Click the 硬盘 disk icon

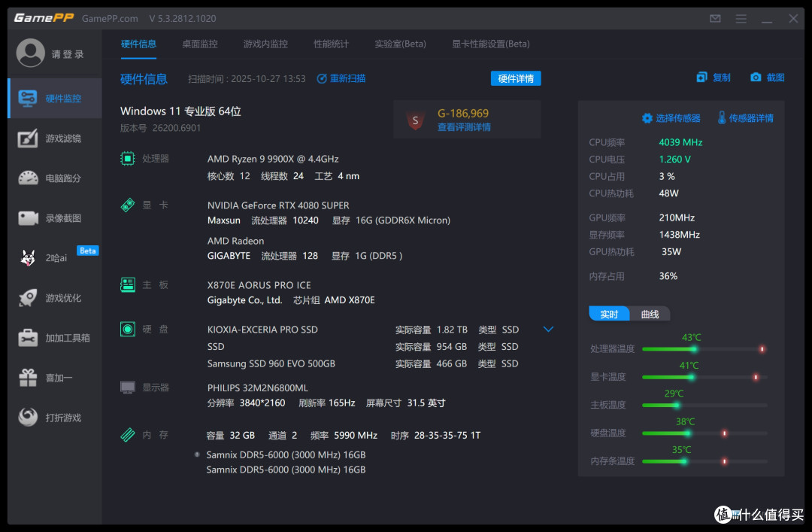tap(127, 330)
